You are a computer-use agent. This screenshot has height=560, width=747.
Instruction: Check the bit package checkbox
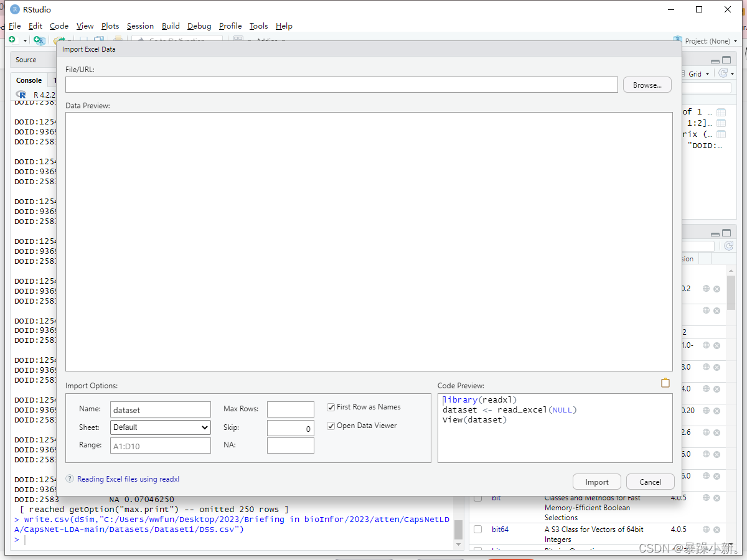point(477,498)
